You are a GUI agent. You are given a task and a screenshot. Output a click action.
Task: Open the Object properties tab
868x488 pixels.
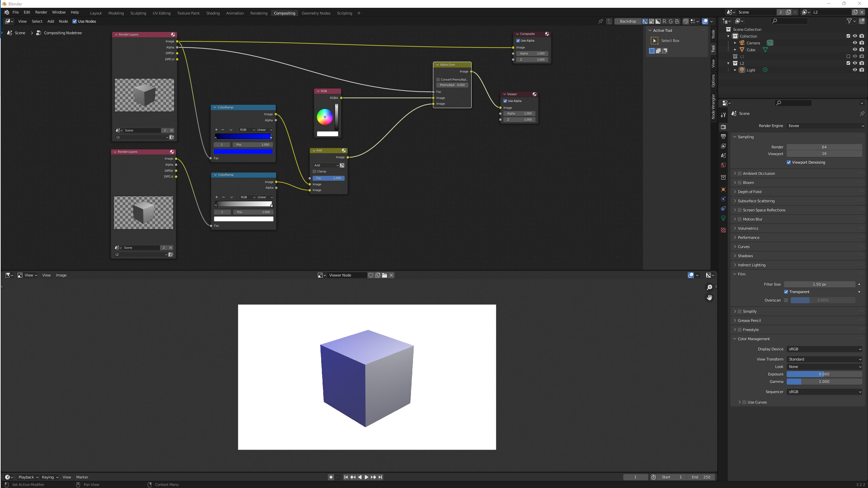pyautogui.click(x=723, y=189)
